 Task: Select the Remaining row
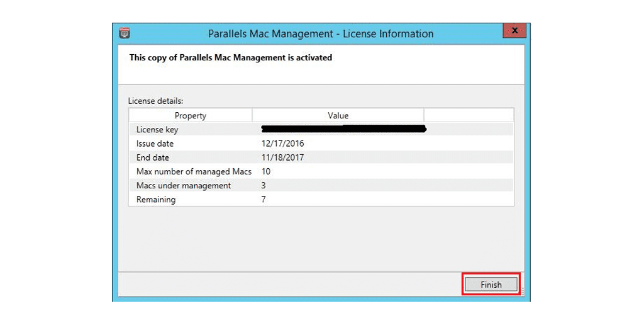(156, 200)
